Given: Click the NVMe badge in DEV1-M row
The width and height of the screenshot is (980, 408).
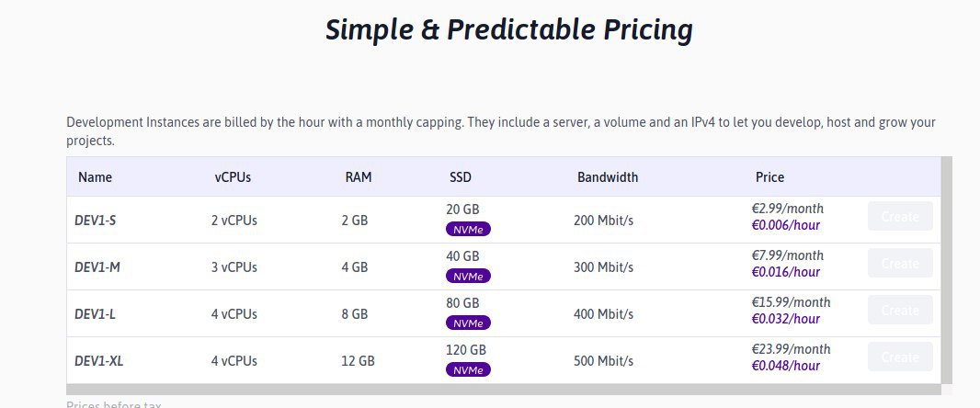Looking at the screenshot, I should pyautogui.click(x=468, y=277).
